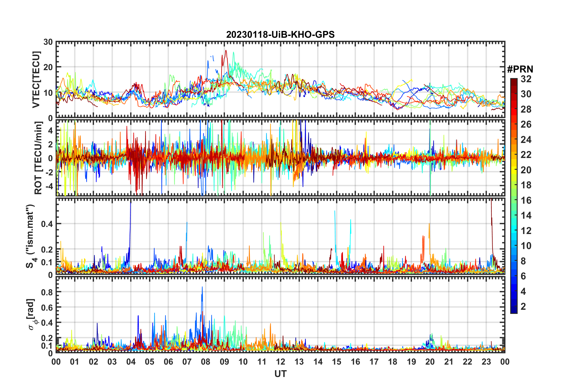This screenshot has width=561, height=392.
Task: Click colorbar tick label 28
Action: click(526, 109)
